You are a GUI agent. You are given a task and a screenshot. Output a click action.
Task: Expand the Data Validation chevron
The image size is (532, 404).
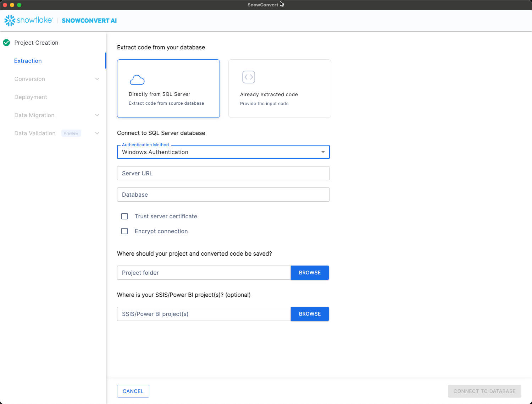tap(97, 133)
